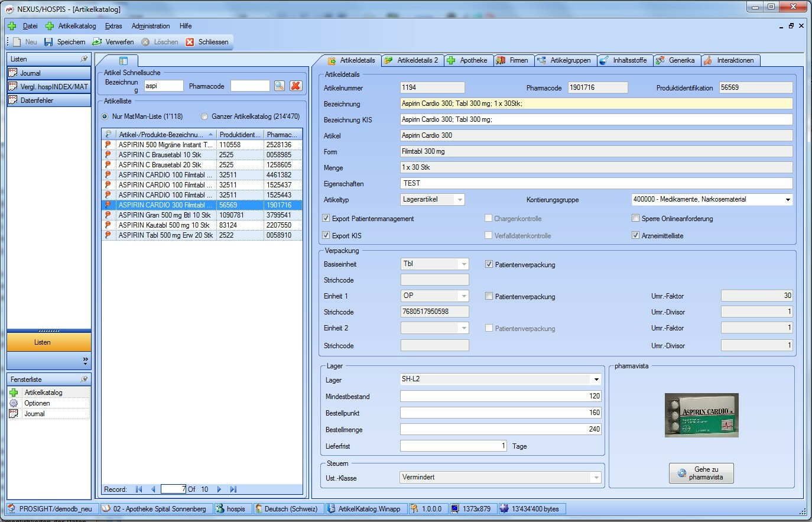
Task: Click the Gehe zu pharmavista button
Action: tap(701, 473)
